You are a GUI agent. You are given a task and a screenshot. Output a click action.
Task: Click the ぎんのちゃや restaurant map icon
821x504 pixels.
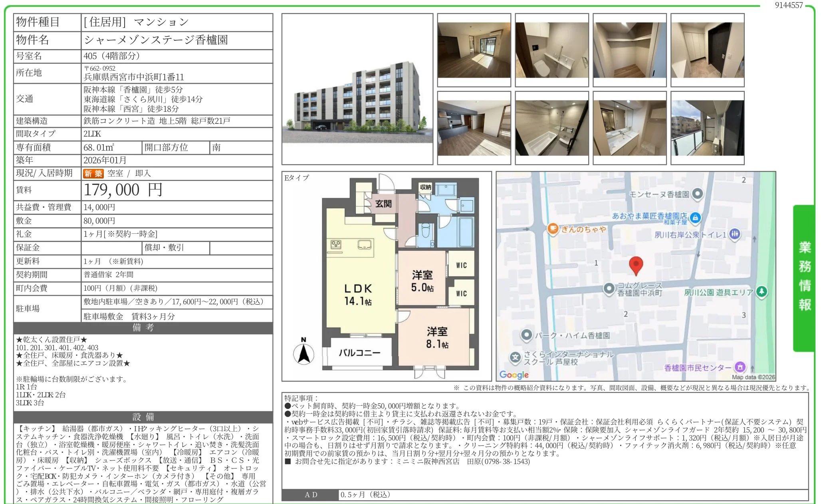553,229
